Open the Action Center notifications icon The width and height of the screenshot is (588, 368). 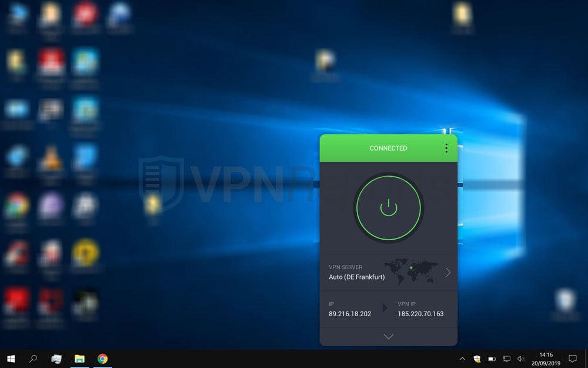[572, 359]
